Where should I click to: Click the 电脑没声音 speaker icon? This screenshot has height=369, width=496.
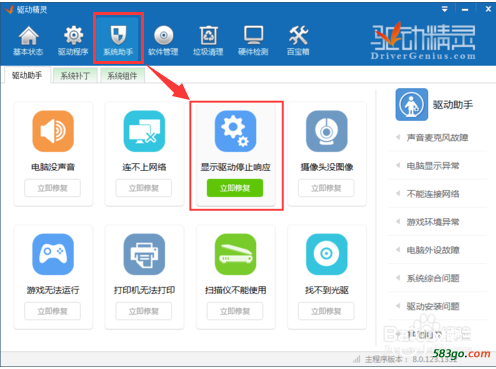click(53, 131)
